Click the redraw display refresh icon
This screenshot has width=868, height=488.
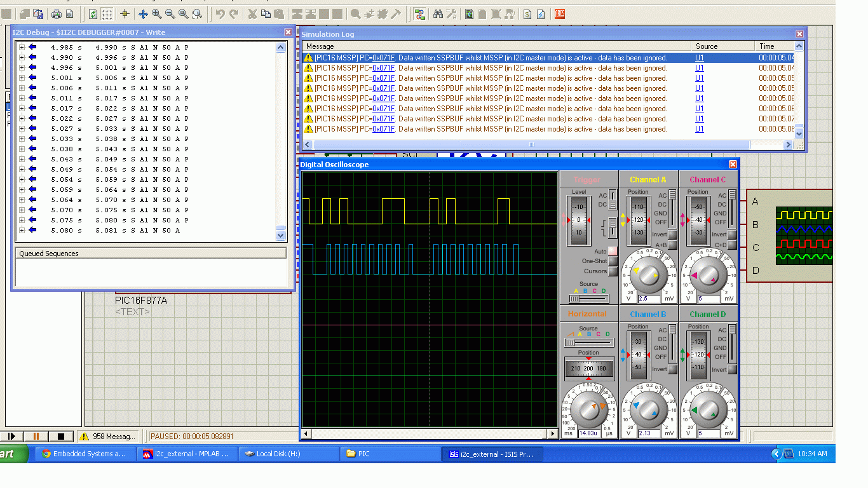(x=93, y=14)
